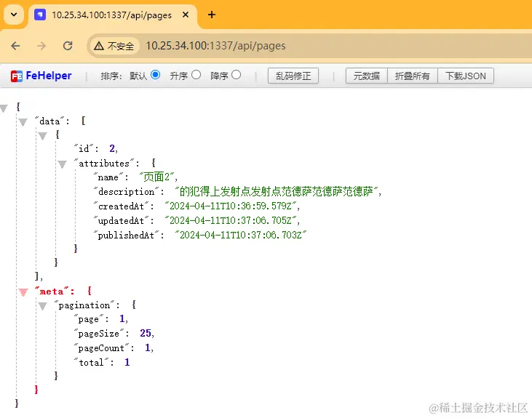Viewport: 532px width, 418px height.
Task: Reload the page with the refresh icon
Action: pyautogui.click(x=68, y=46)
